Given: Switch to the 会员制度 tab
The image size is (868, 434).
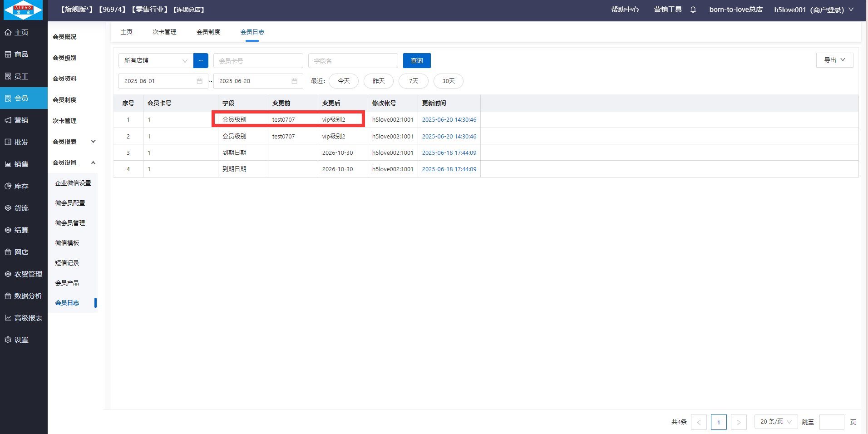Looking at the screenshot, I should (x=208, y=32).
